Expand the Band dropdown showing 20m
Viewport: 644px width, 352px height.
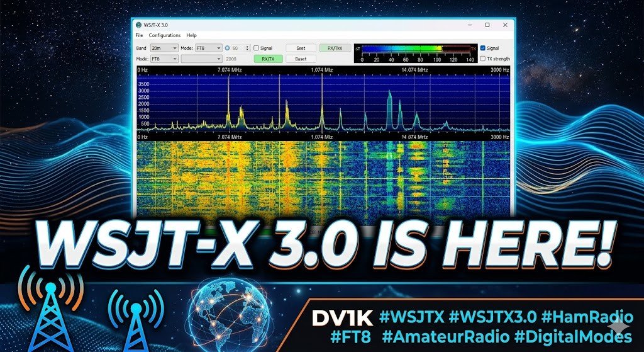pos(164,48)
